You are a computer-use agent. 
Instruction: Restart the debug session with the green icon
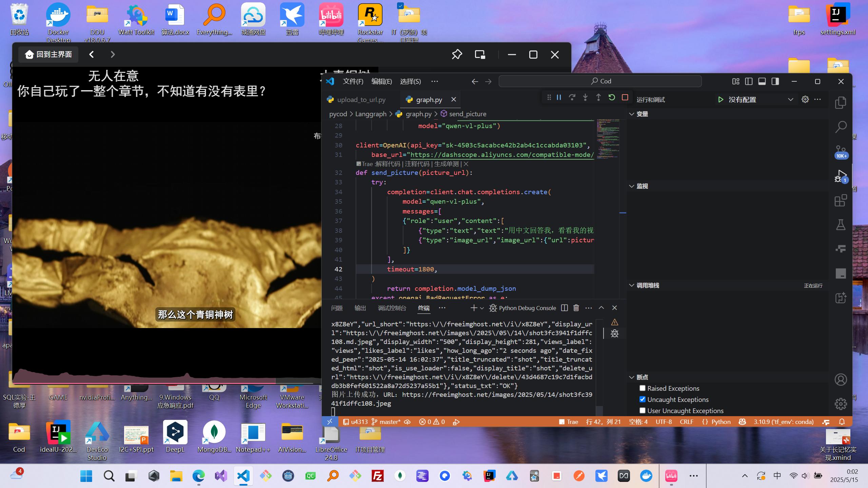tap(612, 98)
